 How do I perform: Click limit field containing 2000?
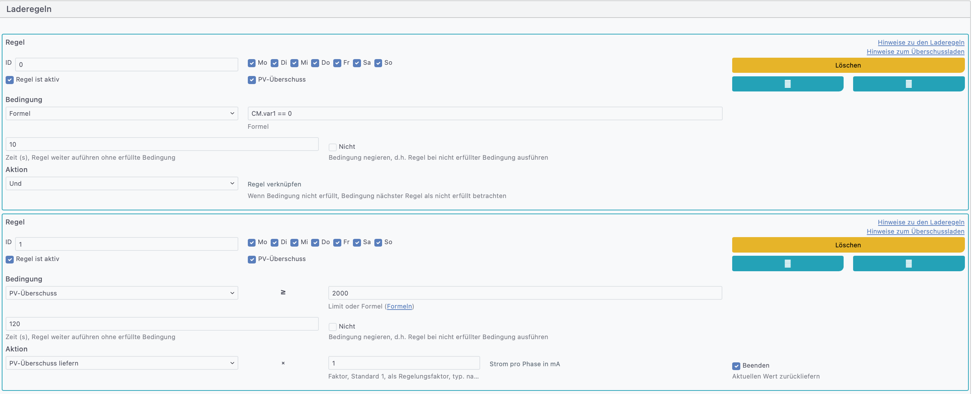pos(525,293)
